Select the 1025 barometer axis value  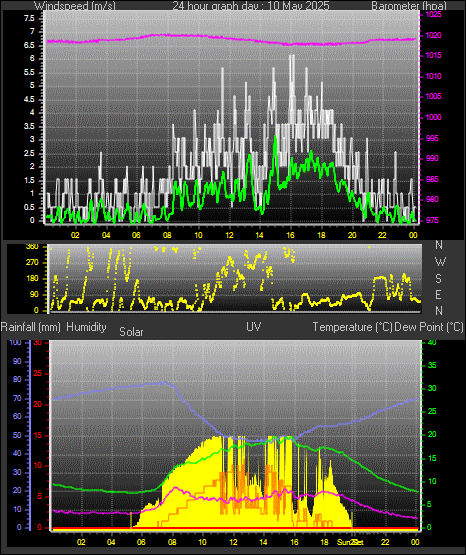433,15
